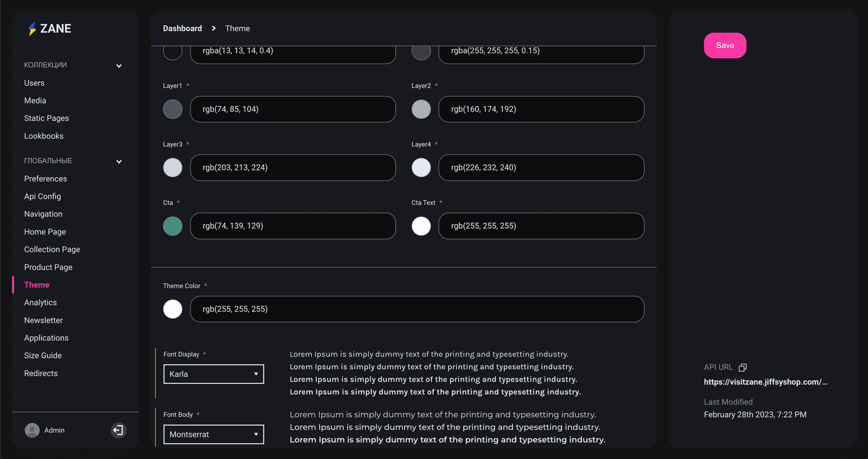
Task: Click the rgba(13, 13, 14, 0.4) input field
Action: 293,54
